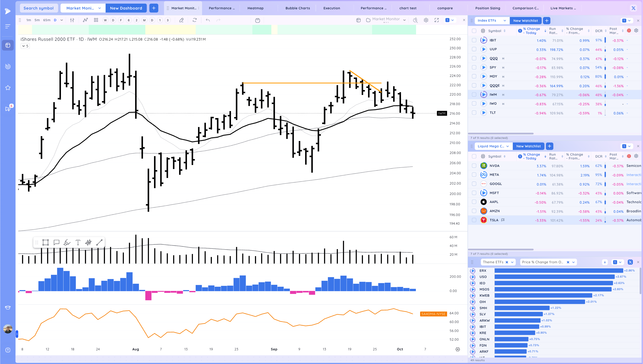This screenshot has height=364, width=643.
Task: Expand the Index ETFs watchlist dropdown
Action: click(x=505, y=21)
